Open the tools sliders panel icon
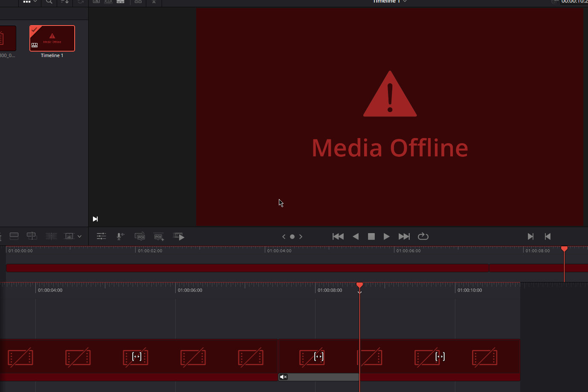Viewport: 588px width, 392px height. click(101, 236)
